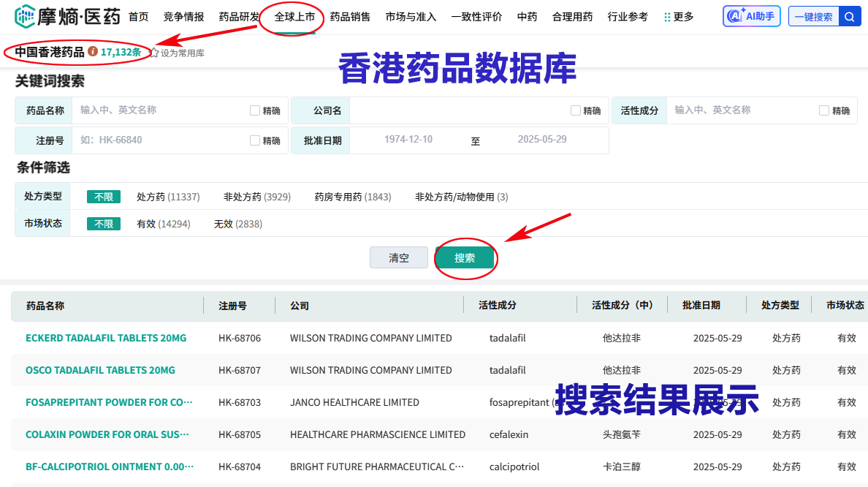868x487 pixels.
Task: Open the 中药 menu
Action: click(527, 17)
